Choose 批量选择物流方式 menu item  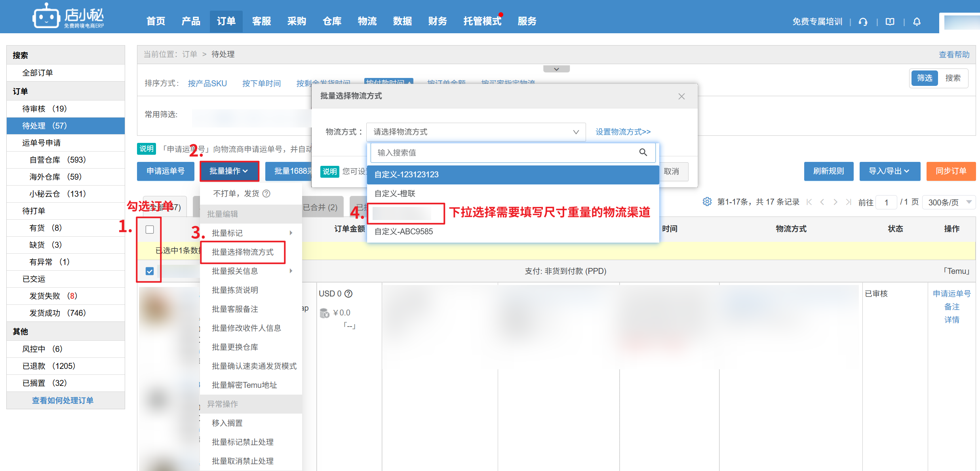tap(243, 252)
